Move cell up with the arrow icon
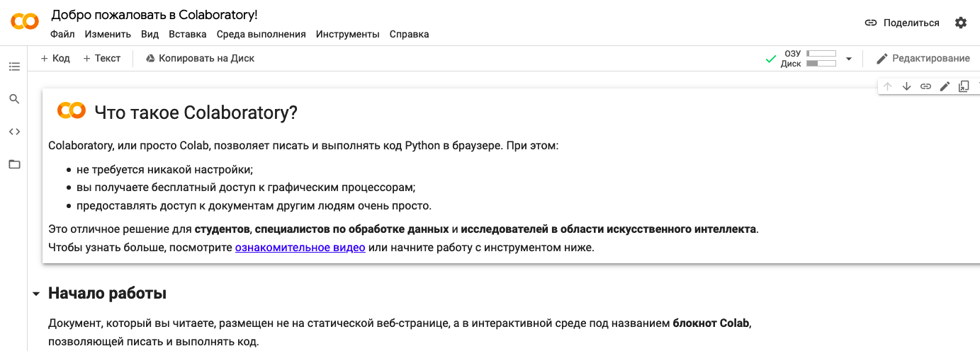 pyautogui.click(x=887, y=86)
